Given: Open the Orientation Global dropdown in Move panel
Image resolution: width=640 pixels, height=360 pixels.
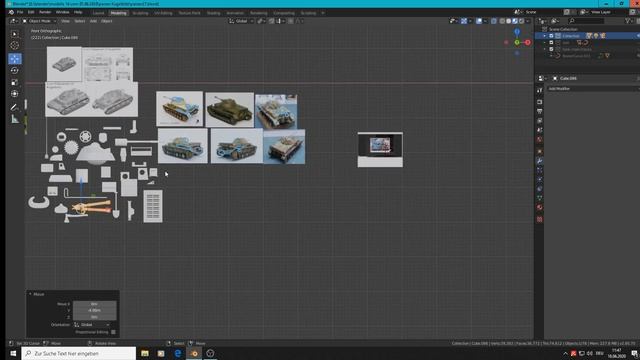Looking at the screenshot, I should point(93,325).
